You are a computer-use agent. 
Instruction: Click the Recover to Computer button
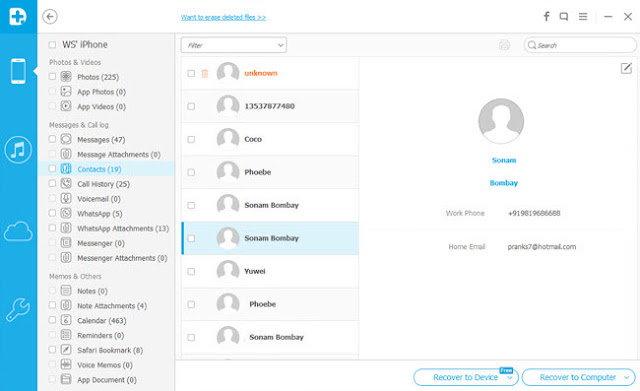pos(578,377)
